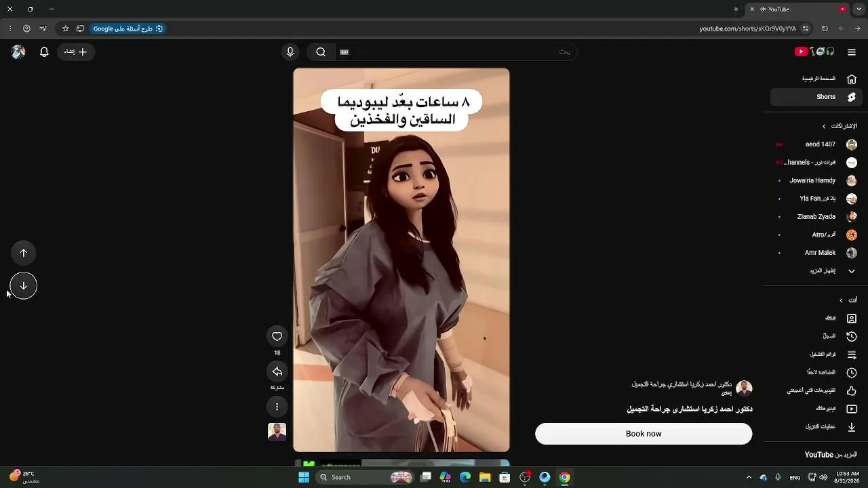This screenshot has width=868, height=488.
Task: Open the Chrome three-dot menu
Action: click(x=10, y=28)
